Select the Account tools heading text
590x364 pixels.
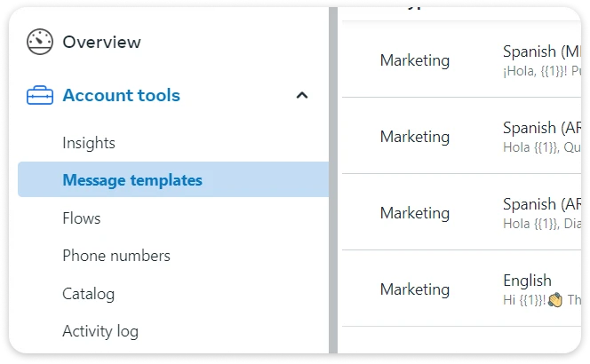121,96
